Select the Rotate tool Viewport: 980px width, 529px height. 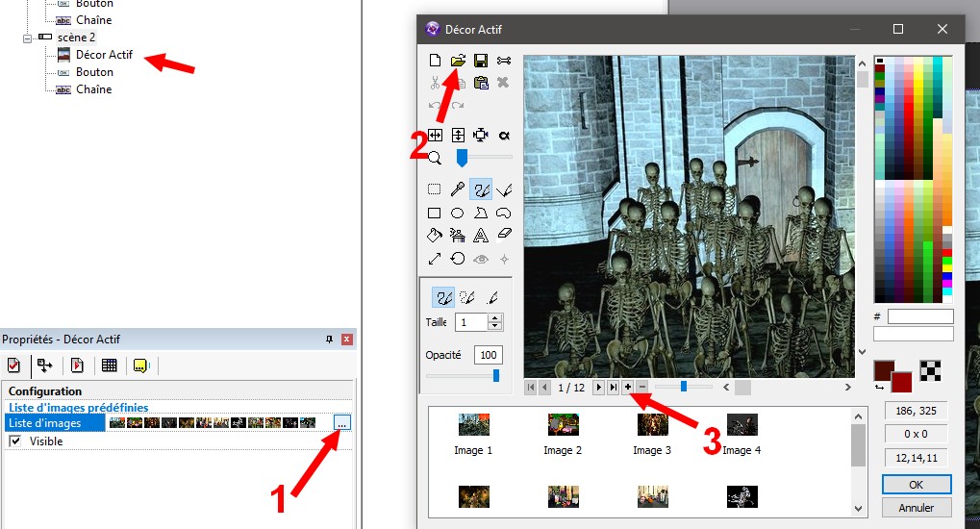[x=458, y=258]
